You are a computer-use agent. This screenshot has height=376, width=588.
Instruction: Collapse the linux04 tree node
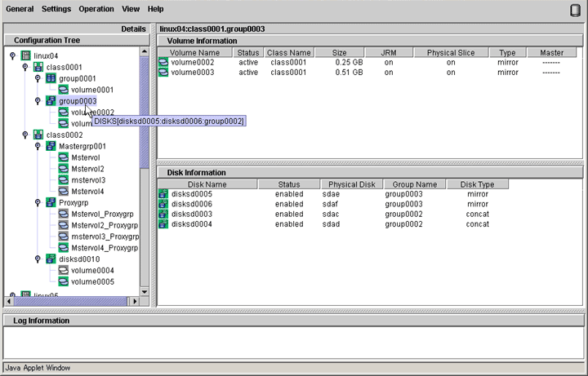point(12,55)
